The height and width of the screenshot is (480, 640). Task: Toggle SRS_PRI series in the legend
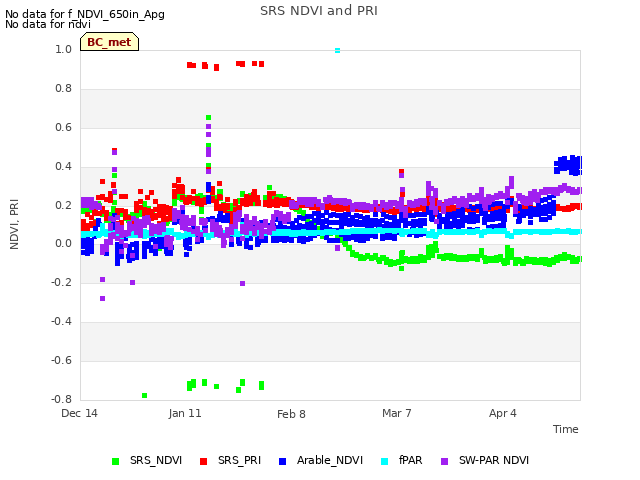click(230, 460)
